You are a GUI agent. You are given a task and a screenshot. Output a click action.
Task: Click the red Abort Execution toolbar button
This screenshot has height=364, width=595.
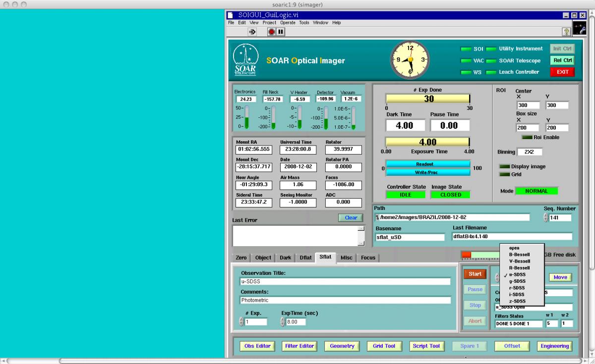272,32
